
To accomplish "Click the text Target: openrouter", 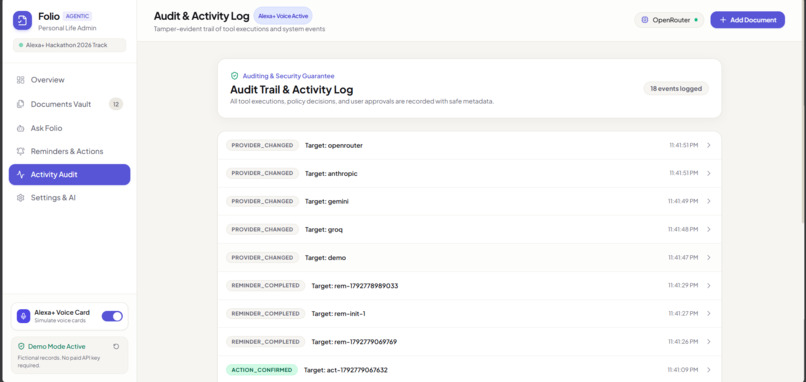I will pos(334,145).
